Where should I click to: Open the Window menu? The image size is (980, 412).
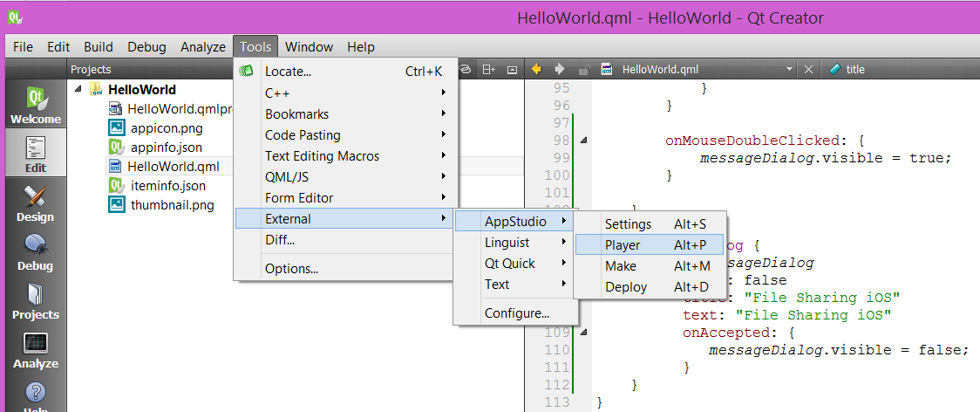pos(310,47)
